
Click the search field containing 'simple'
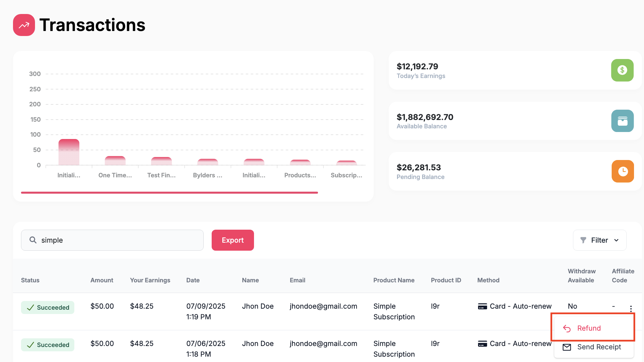(112, 240)
